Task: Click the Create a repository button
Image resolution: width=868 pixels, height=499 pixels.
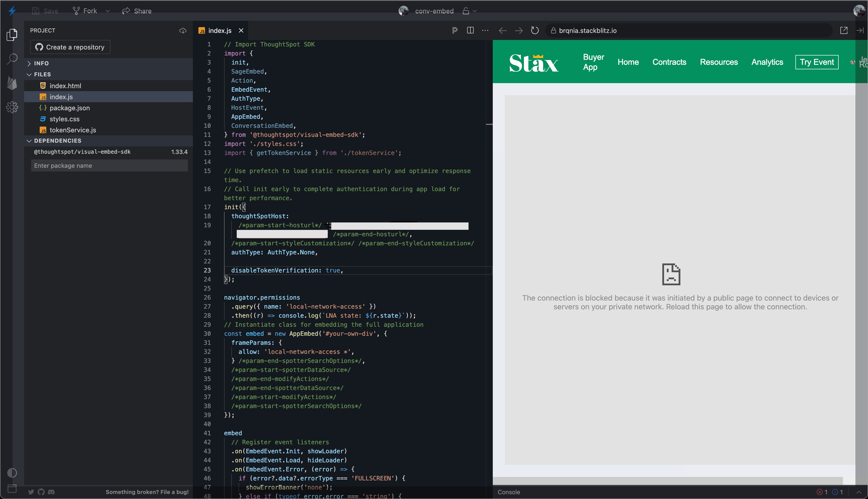Action: pyautogui.click(x=70, y=47)
